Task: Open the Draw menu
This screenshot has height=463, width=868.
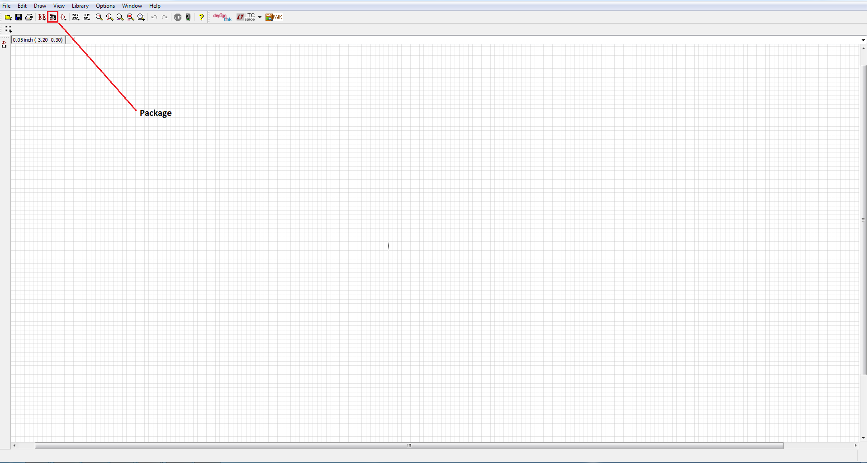Action: [x=39, y=5]
